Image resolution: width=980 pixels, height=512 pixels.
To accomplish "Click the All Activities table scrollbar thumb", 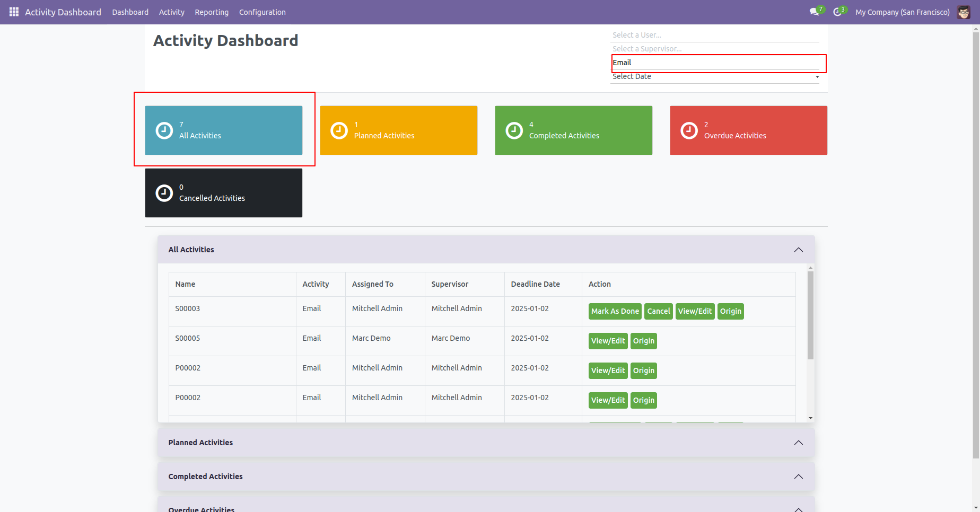I will (x=810, y=315).
